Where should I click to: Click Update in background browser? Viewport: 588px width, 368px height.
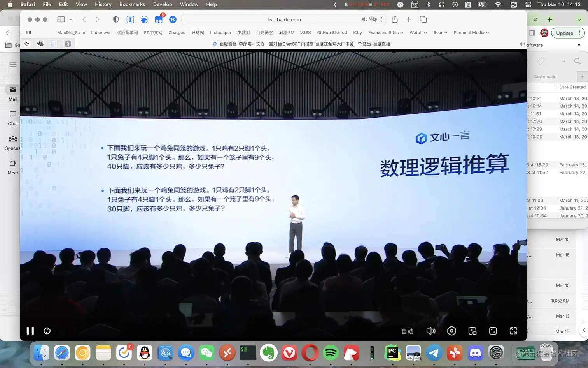point(565,33)
